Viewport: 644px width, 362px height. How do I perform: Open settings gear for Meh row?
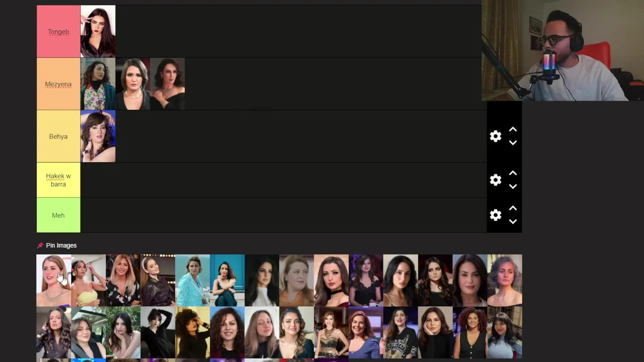[x=496, y=215]
